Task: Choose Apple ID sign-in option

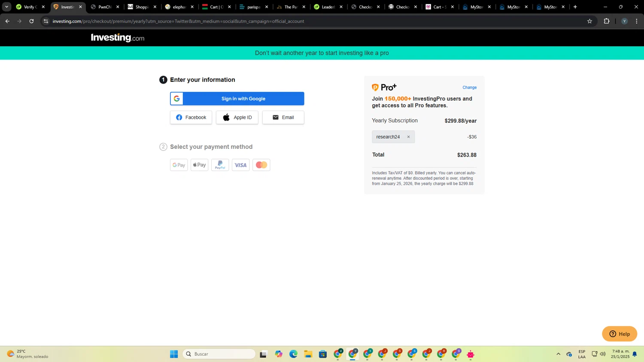Action: tap(237, 118)
